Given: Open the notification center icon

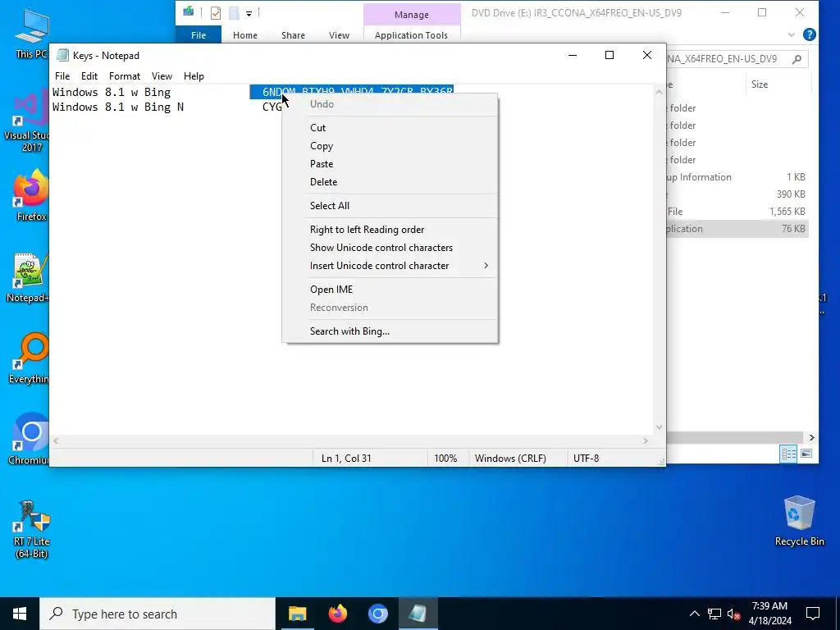Looking at the screenshot, I should coord(813,614).
